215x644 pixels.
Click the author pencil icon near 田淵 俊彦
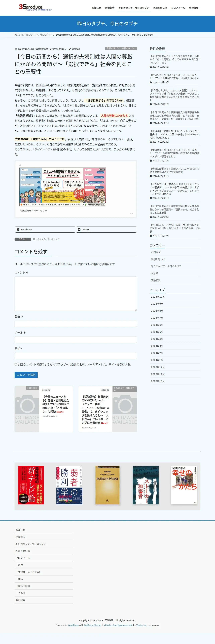coord(70,49)
